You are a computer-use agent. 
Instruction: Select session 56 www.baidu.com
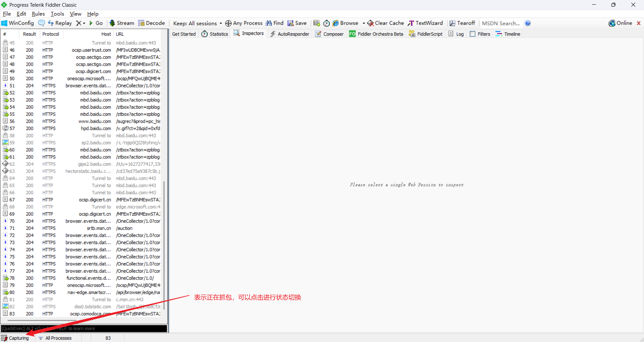(x=81, y=121)
